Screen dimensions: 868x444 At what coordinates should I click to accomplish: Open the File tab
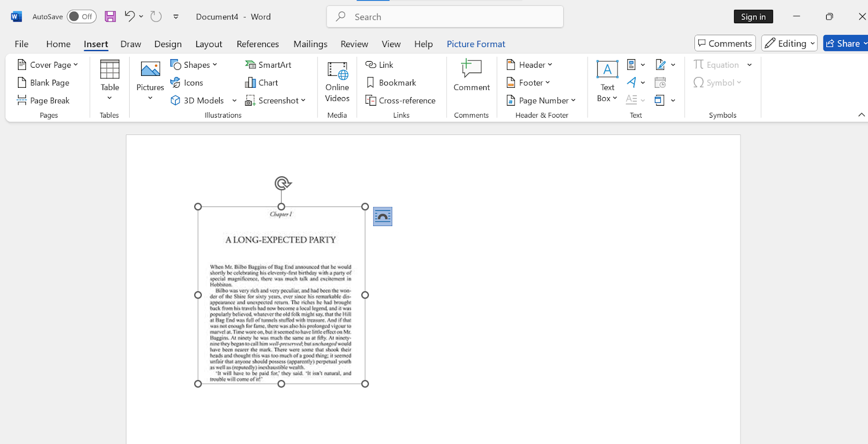pyautogui.click(x=22, y=44)
